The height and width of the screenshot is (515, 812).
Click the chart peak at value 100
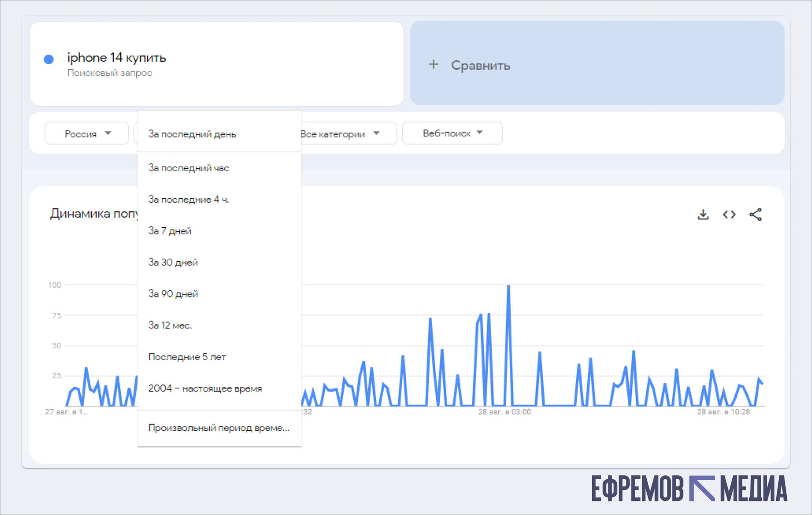click(x=508, y=286)
